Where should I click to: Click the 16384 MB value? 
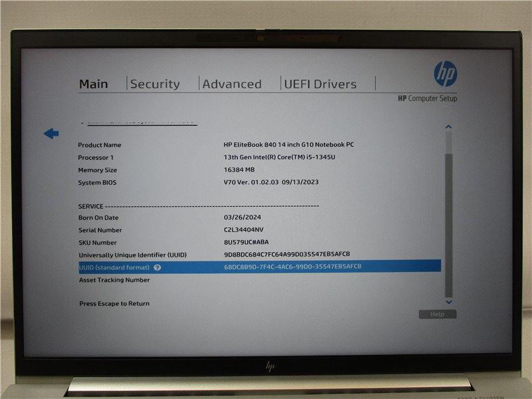[239, 170]
